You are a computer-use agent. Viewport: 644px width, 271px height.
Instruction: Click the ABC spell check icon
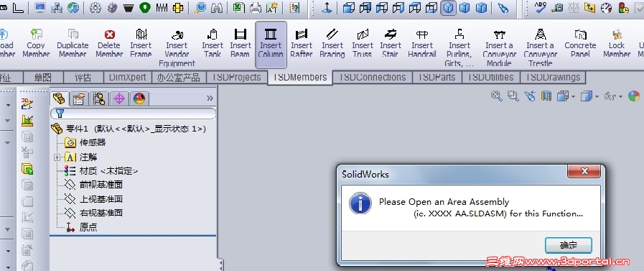pos(540,8)
